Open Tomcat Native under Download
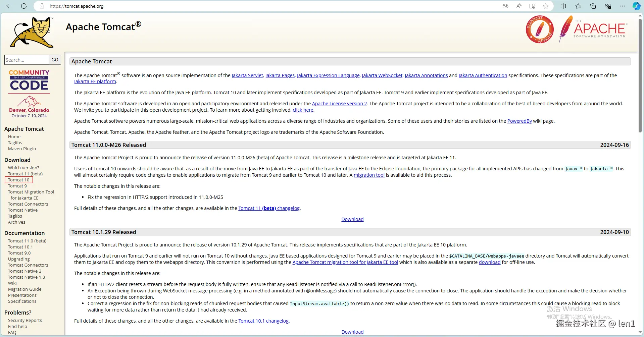This screenshot has height=337, width=644. (x=23, y=210)
